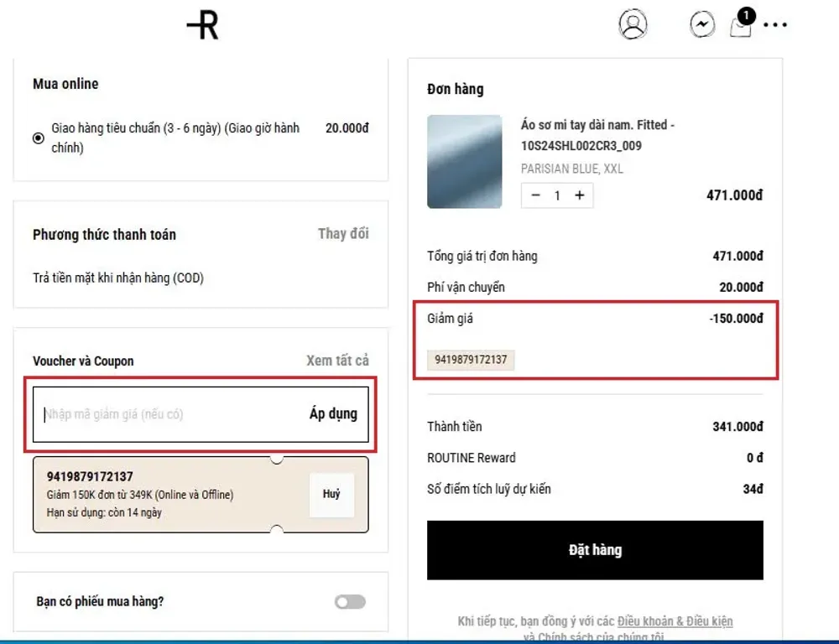Go to the R logo homepage

(x=203, y=25)
